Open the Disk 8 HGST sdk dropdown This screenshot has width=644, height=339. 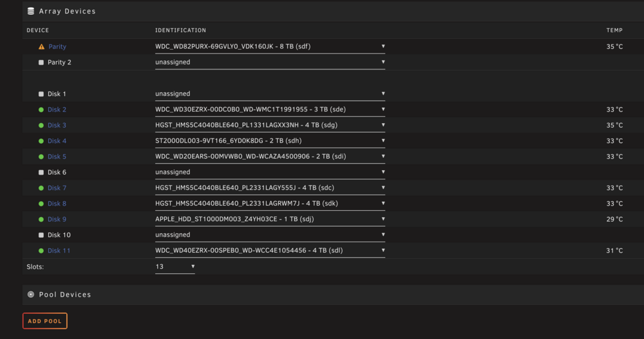[x=270, y=204]
